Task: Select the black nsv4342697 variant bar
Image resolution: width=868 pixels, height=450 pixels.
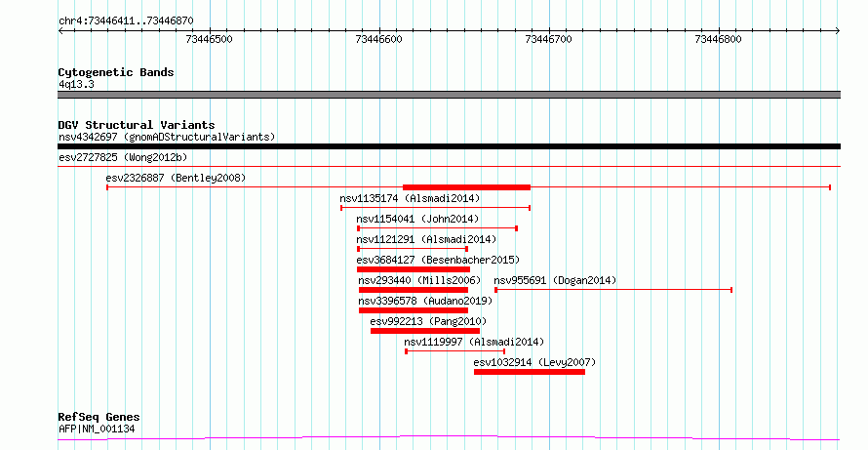Action: [x=449, y=146]
